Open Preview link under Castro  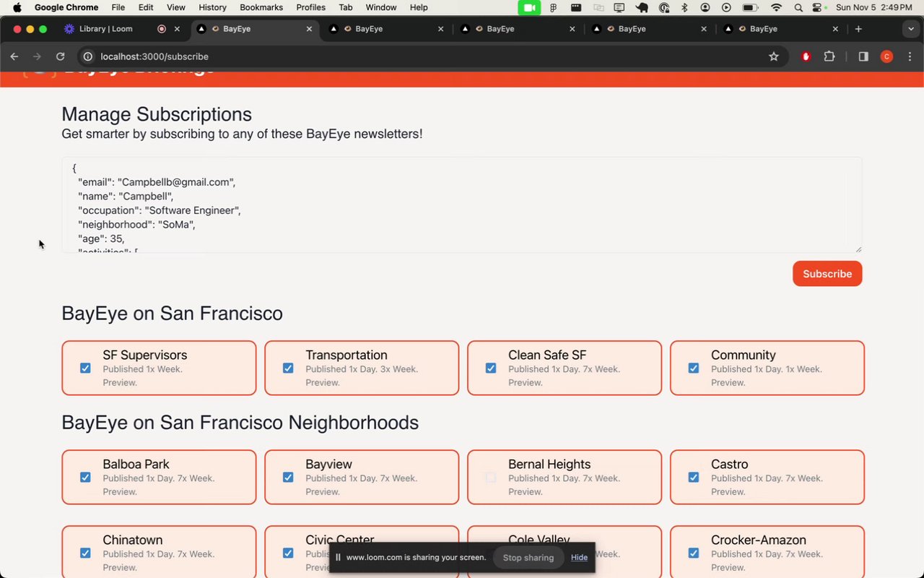coord(728,491)
